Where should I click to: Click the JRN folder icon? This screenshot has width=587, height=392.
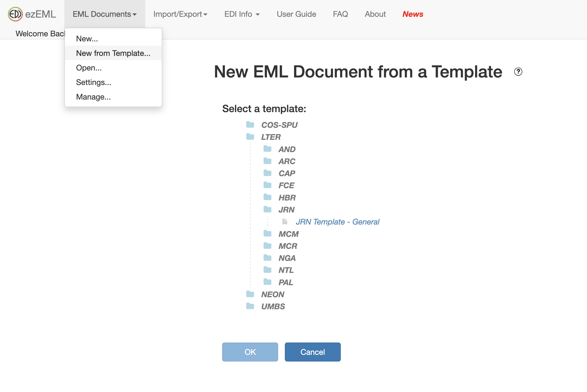click(267, 209)
